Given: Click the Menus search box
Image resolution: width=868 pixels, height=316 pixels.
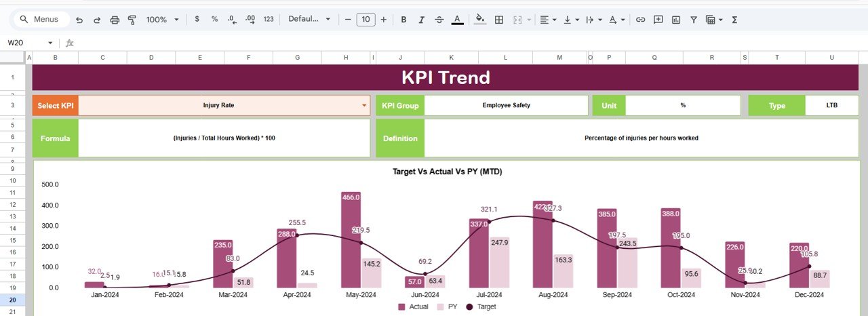Looking at the screenshot, I should pos(41,20).
